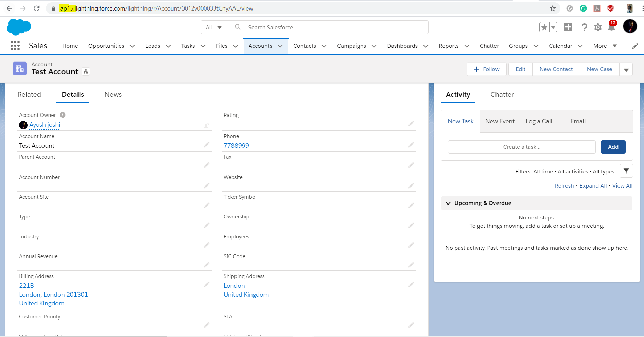Open the Chatter navigation item
The height and width of the screenshot is (337, 644).
click(489, 46)
